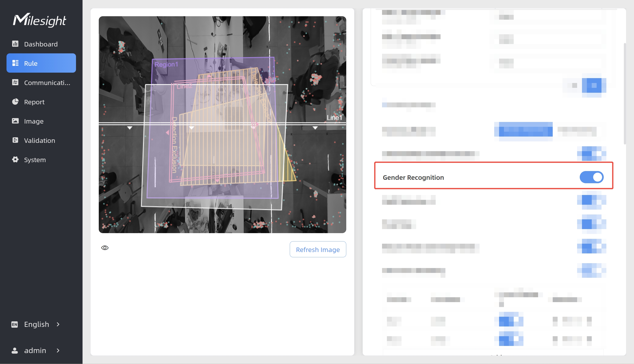This screenshot has width=634, height=364.
Task: Click the Image picture icon
Action: (x=15, y=121)
